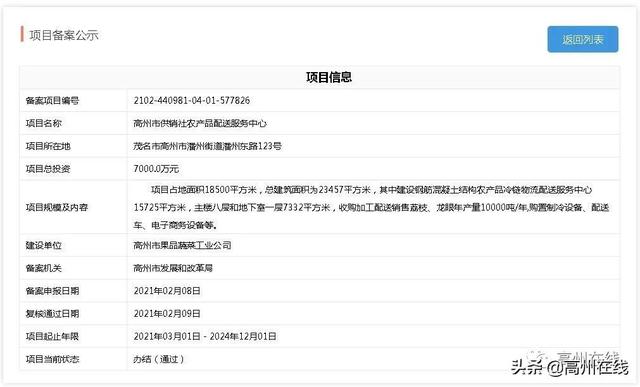Screen dimensions: 640x387
Task: Click the project scale description paragraph
Action: (371, 207)
